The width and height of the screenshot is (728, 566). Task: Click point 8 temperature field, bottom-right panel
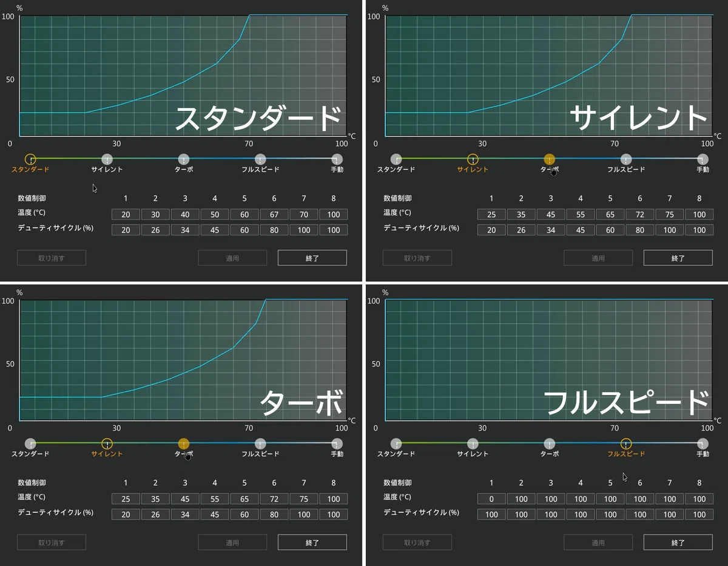tap(699, 499)
